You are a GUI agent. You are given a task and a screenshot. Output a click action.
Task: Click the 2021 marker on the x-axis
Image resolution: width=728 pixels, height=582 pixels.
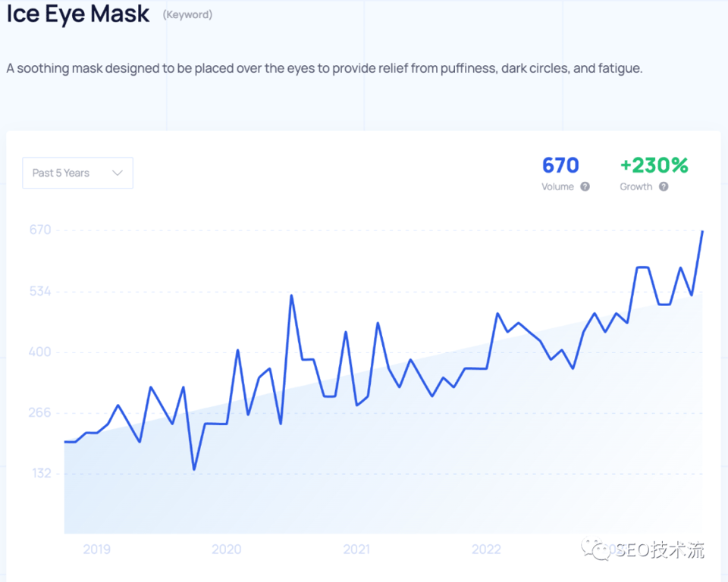[x=356, y=549]
